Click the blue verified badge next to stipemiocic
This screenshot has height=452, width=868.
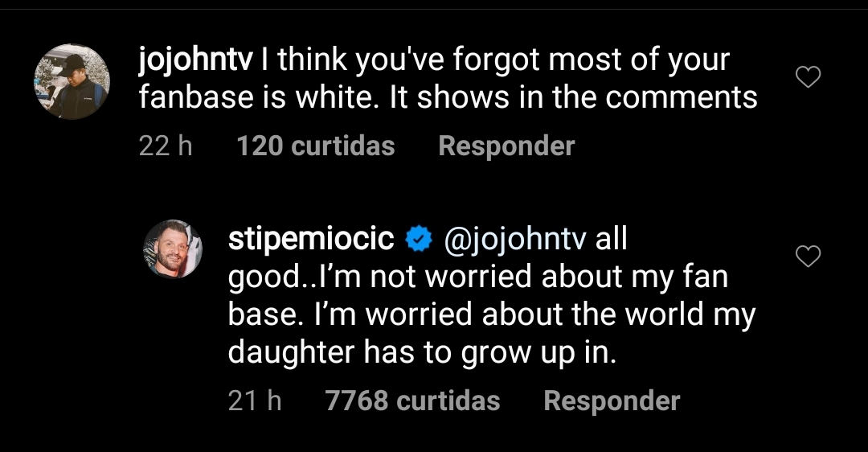(x=418, y=239)
